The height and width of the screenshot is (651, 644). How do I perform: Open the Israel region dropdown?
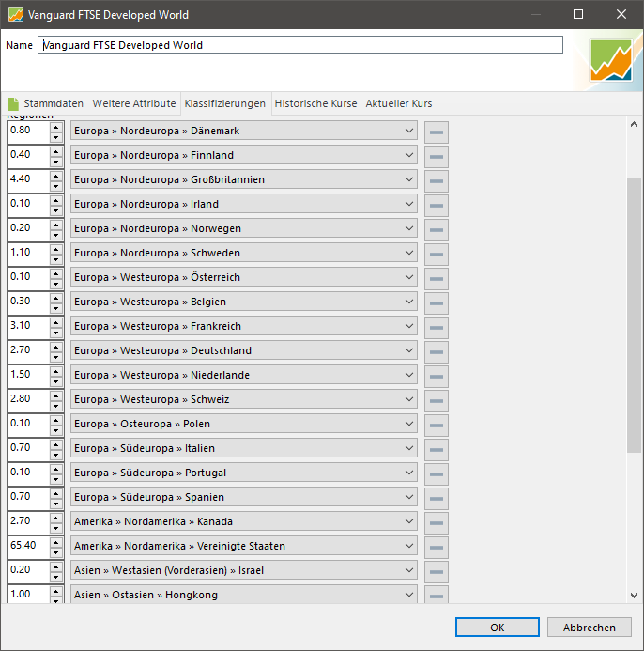(243, 570)
